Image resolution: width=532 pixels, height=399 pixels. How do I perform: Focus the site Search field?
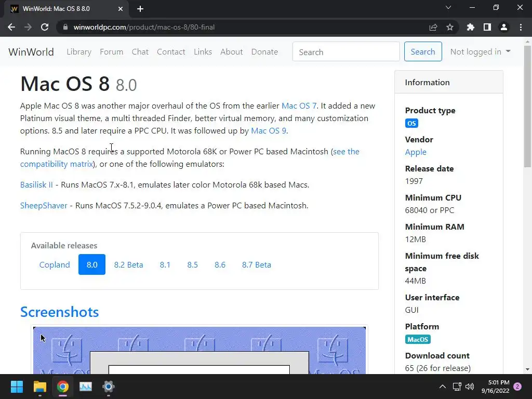tap(346, 51)
